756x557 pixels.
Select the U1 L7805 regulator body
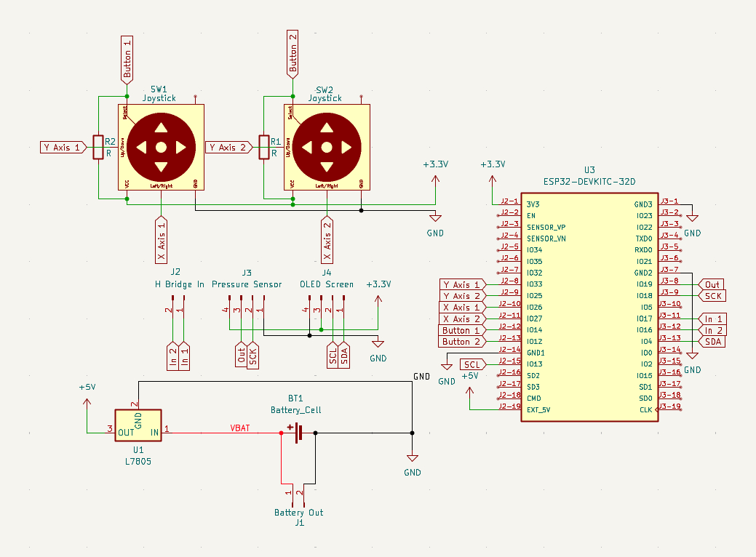(x=138, y=425)
